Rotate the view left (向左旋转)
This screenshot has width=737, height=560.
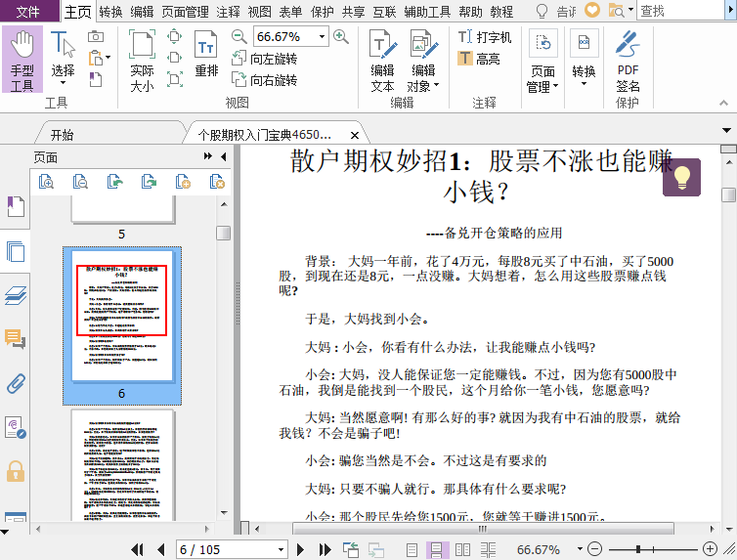(x=264, y=59)
